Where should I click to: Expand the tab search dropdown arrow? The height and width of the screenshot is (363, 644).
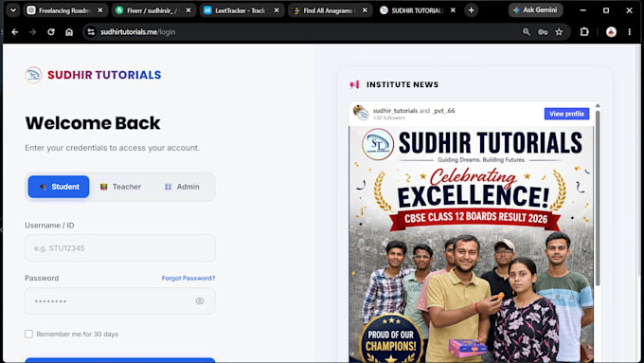point(13,10)
